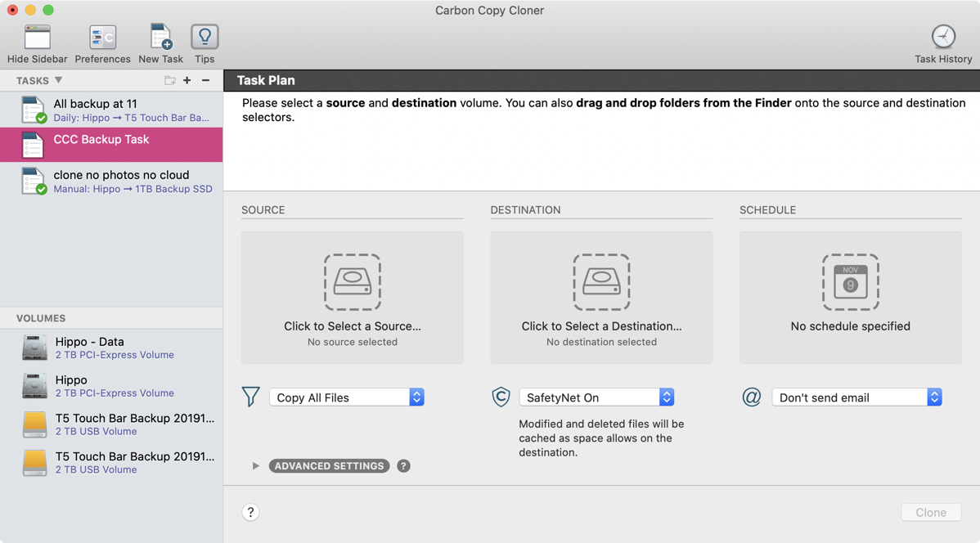The height and width of the screenshot is (543, 980).
Task: Click to Select a Destination box
Action: (x=601, y=298)
